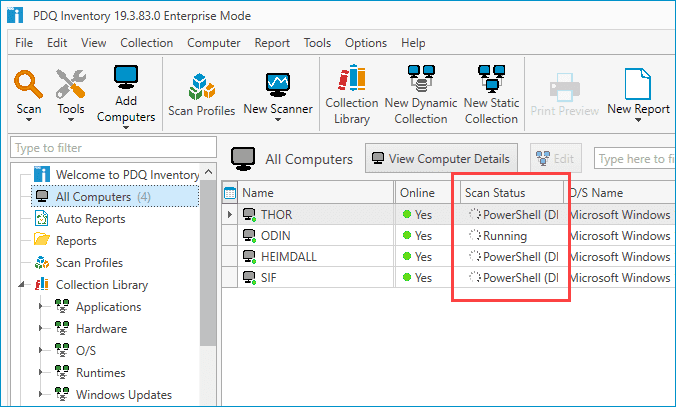Click the THOR row indicator arrow

(230, 214)
